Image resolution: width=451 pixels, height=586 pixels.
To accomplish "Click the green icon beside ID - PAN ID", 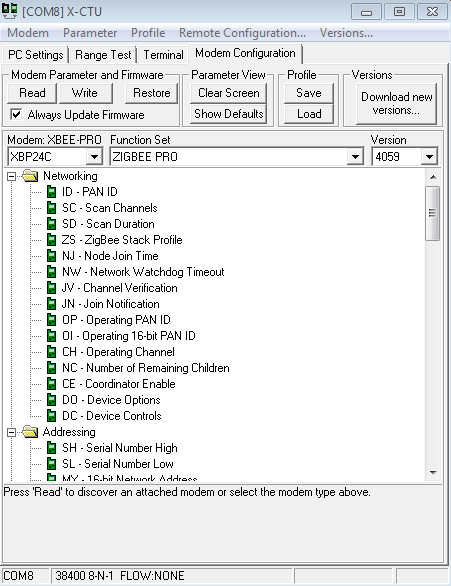I will [x=51, y=192].
